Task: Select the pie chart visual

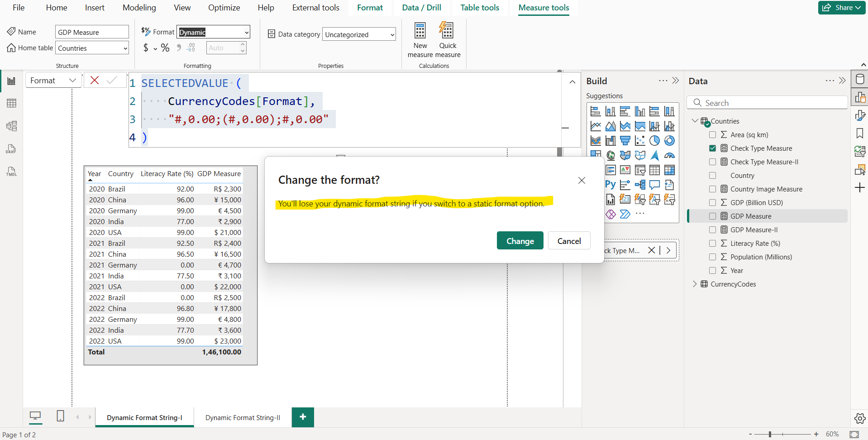Action: 654,141
